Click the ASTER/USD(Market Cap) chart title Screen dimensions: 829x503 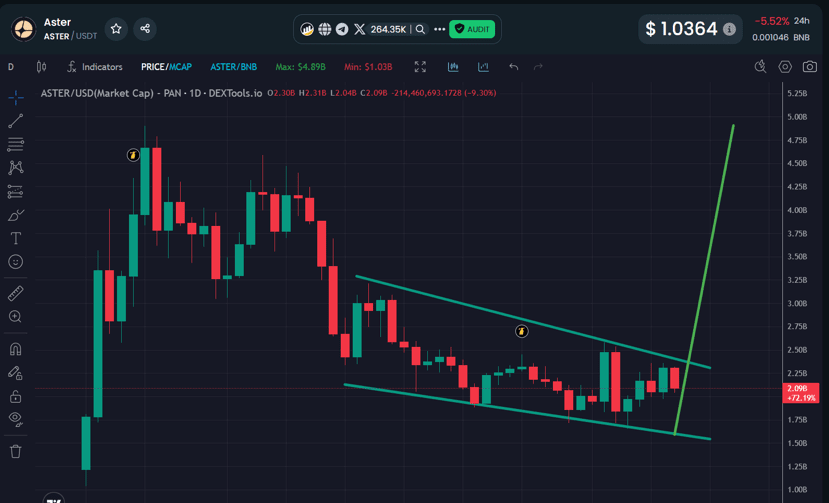coord(151,93)
